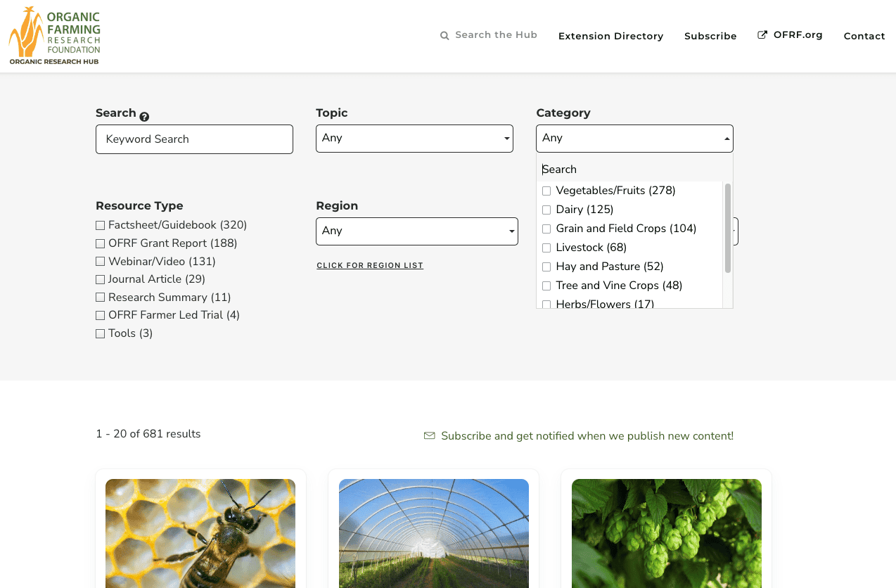Check the Factsheet/Guidebook resource type
The width and height of the screenshot is (896, 588).
100,225
